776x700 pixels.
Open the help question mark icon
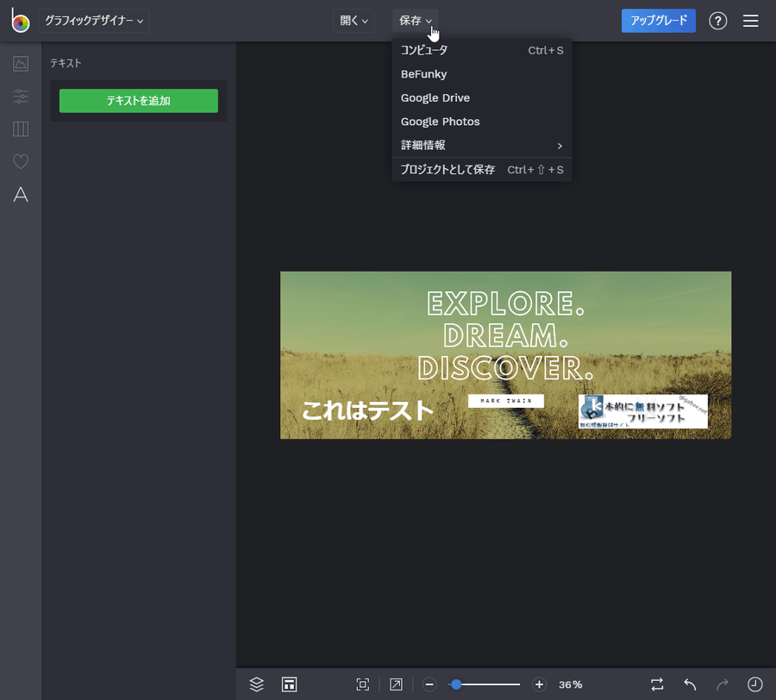[717, 21]
